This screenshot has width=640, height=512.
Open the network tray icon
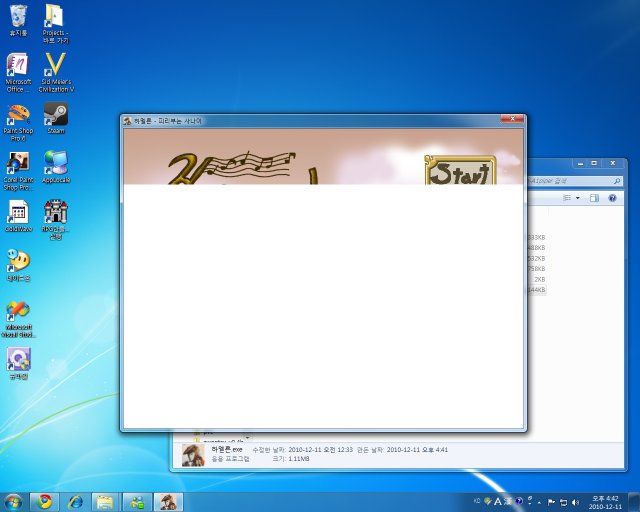(x=563, y=502)
